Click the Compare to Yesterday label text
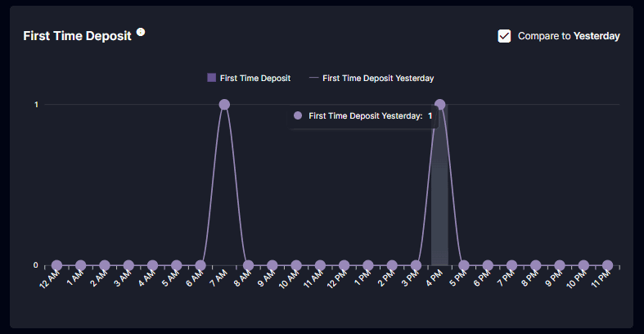The width and height of the screenshot is (644, 334). tap(569, 36)
